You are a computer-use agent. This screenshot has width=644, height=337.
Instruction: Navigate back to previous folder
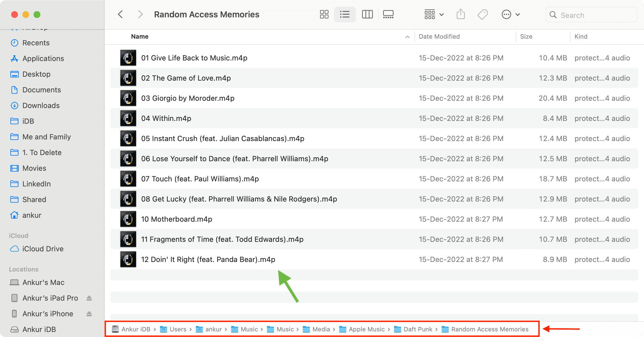click(122, 15)
